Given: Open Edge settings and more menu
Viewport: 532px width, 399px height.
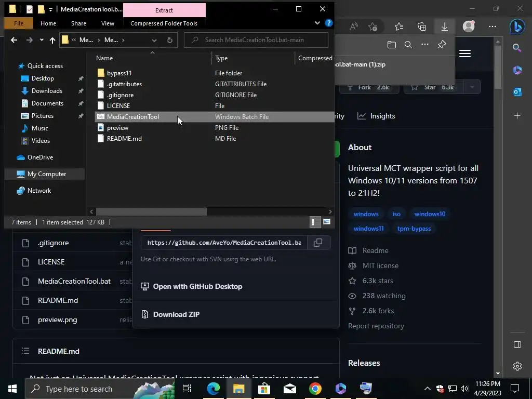Looking at the screenshot, I should click(493, 26).
